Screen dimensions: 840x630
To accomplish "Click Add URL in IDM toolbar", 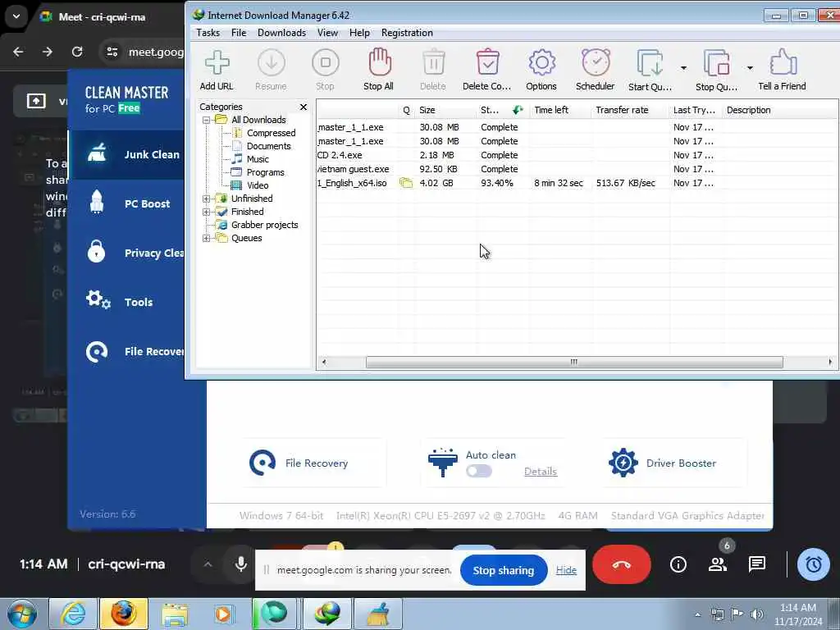I will pos(217,70).
